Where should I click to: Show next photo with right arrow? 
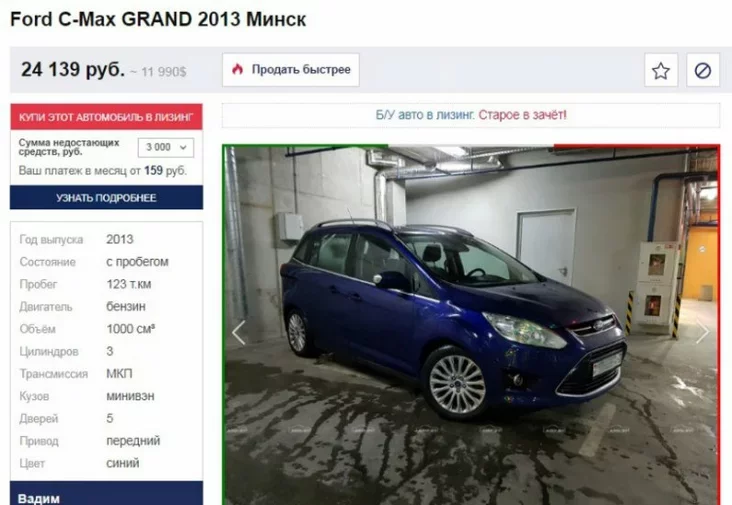pyautogui.click(x=702, y=332)
